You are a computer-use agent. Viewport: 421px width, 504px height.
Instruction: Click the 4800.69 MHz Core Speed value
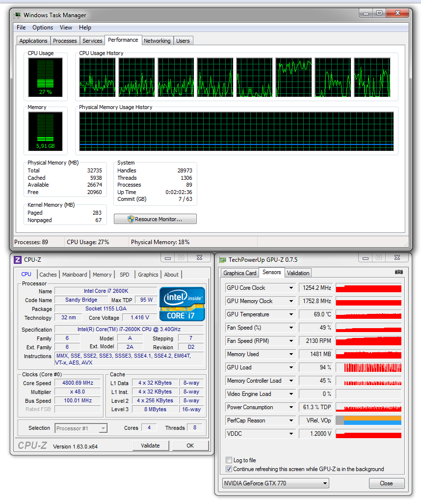coord(78,383)
